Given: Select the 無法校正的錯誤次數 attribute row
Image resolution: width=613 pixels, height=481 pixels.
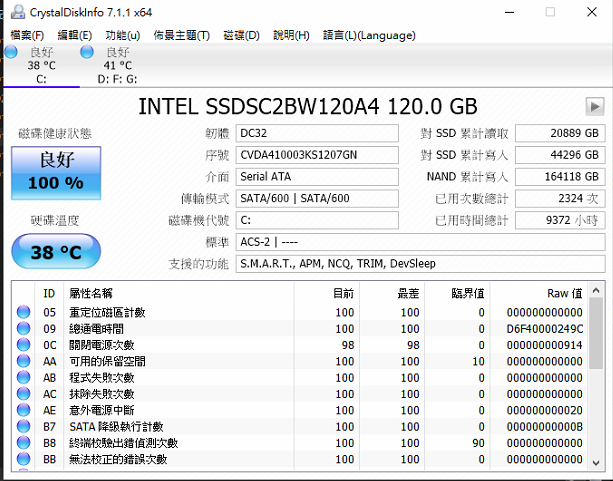Looking at the screenshot, I should click(x=300, y=459).
